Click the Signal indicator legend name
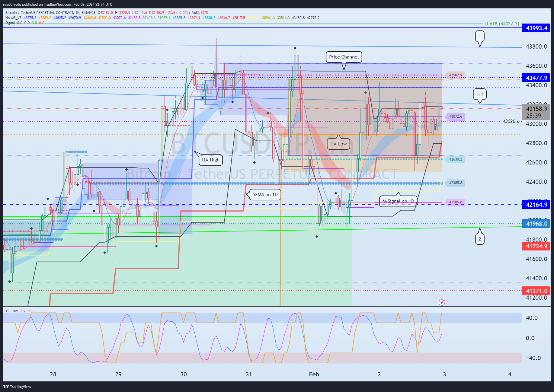Viewport: 554px width, 392px height. click(x=10, y=23)
